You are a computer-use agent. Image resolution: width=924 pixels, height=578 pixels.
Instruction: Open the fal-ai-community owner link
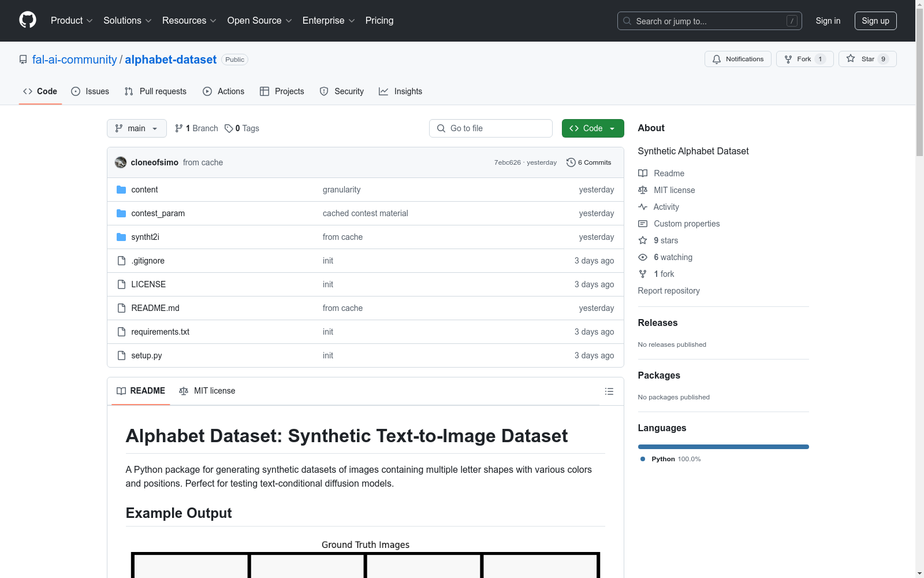coord(74,60)
